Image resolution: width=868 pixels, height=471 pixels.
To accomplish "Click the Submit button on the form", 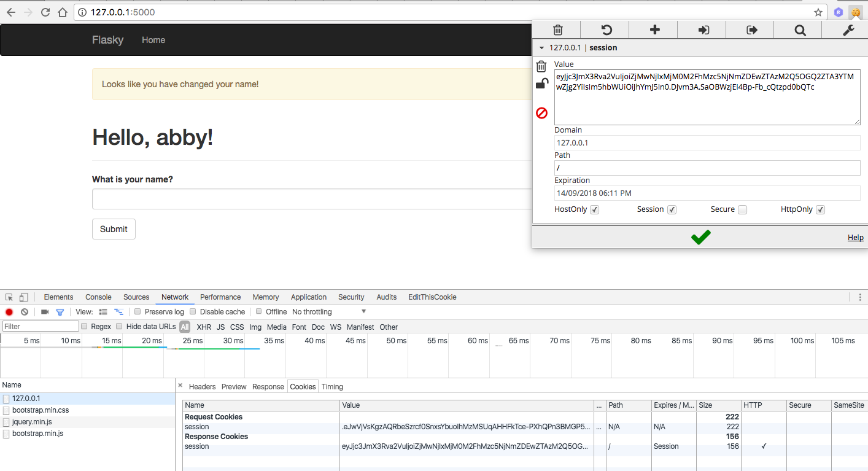I will tap(114, 229).
